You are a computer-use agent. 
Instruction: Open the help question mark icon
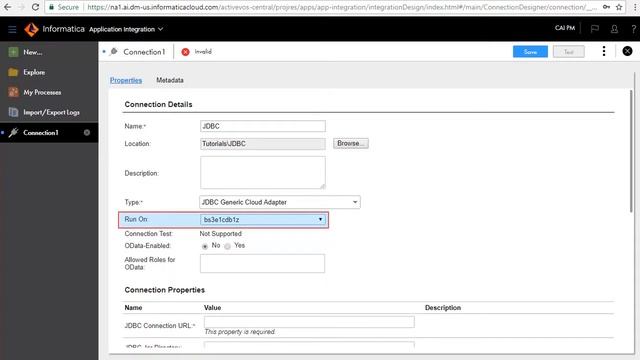click(633, 29)
